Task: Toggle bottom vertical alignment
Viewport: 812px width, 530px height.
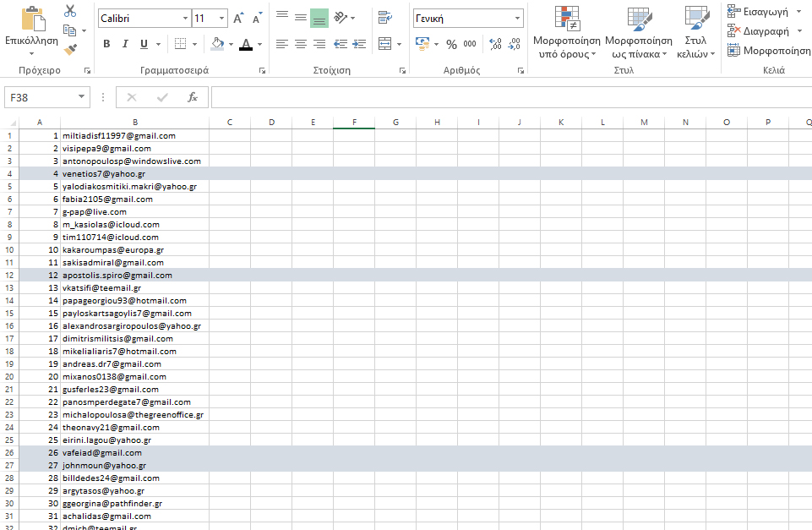Action: [319, 18]
